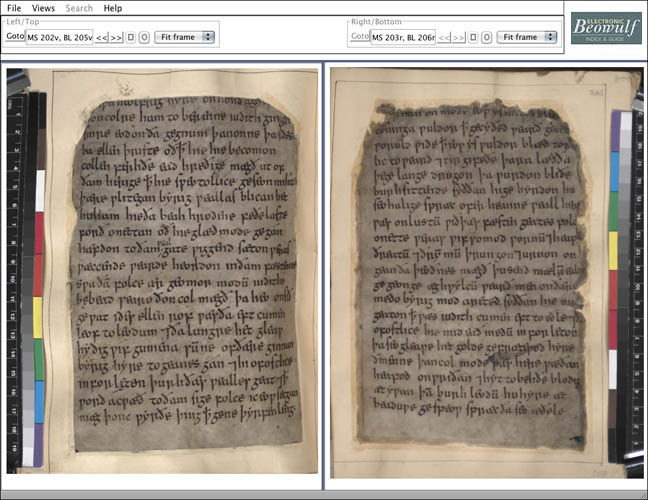Screen dimensions: 648x500
Task: Go to next folio in Left/Top panel
Action: click(116, 37)
